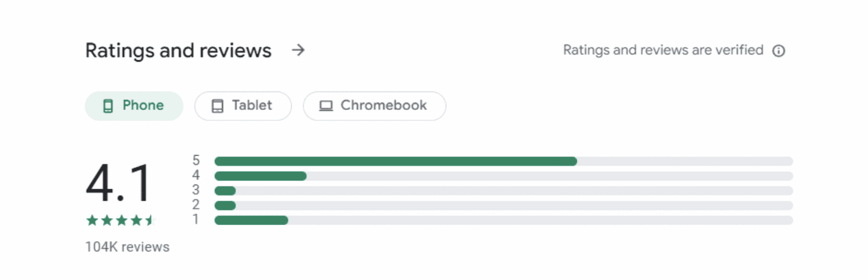The image size is (868, 280).
Task: Click the 1-star rating bar
Action: tap(503, 220)
